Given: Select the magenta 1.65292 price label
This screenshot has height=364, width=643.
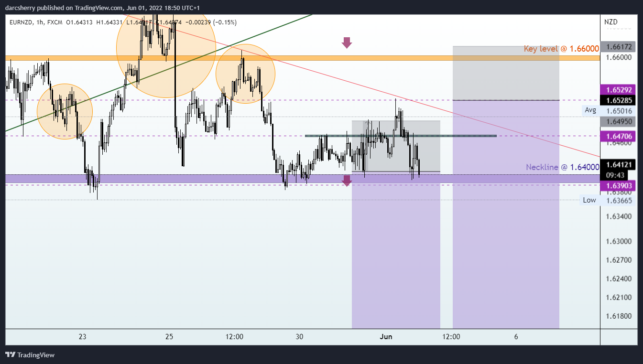Looking at the screenshot, I should (x=618, y=89).
